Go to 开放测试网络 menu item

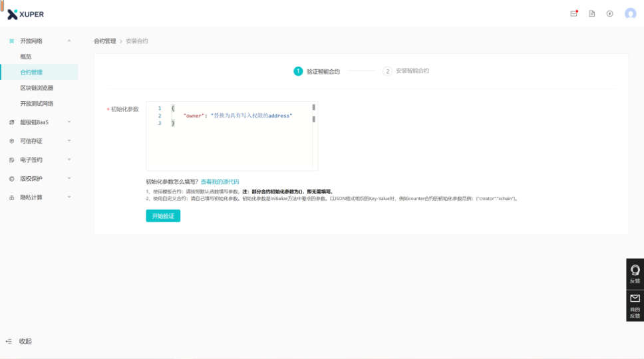coord(37,104)
